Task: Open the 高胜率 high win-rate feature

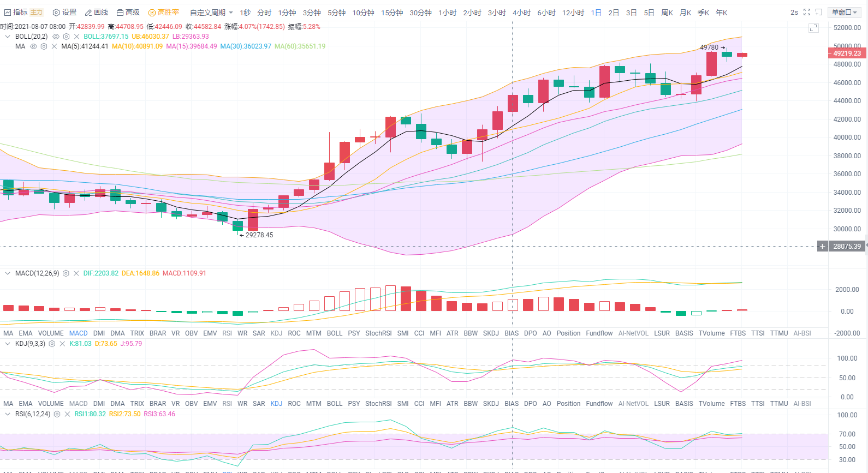Action: click(164, 12)
